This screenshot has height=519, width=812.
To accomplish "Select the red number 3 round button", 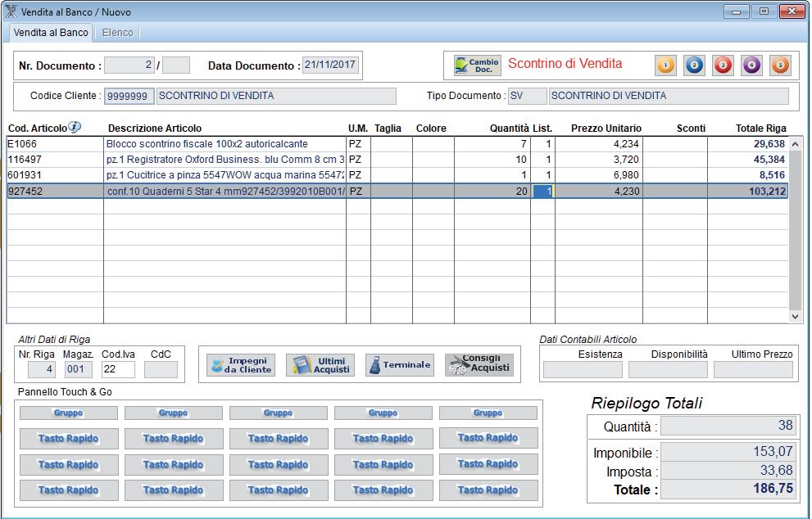I will (723, 65).
